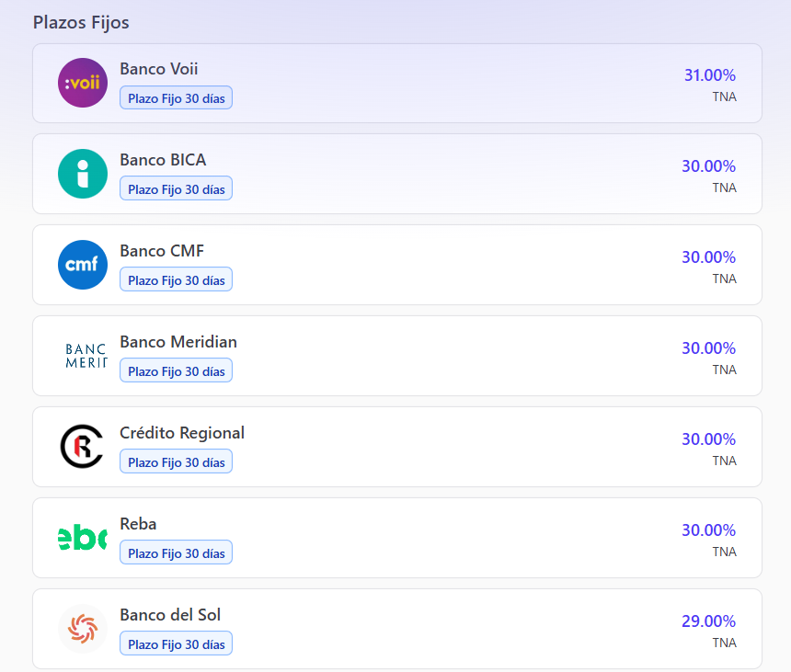Click the TNA label under Banco CMF's rate

(725, 279)
